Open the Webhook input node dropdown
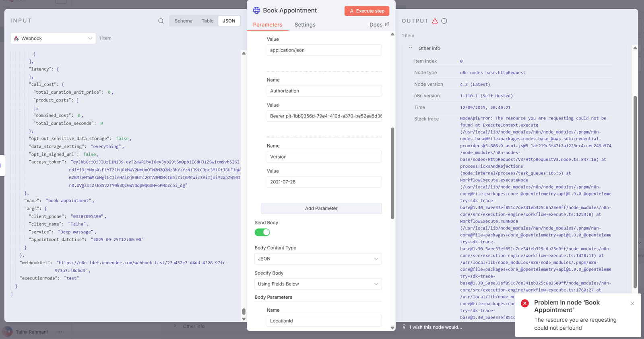The image size is (644, 339). [53, 39]
